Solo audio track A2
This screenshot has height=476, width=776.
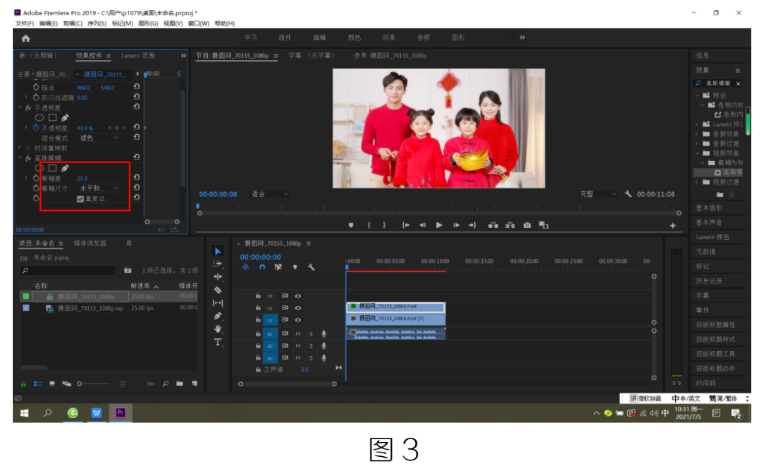311,346
